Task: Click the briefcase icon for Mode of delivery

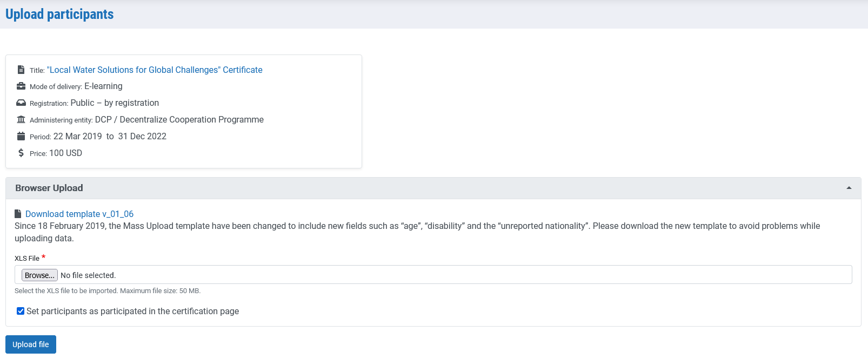Action: pyautogui.click(x=21, y=86)
